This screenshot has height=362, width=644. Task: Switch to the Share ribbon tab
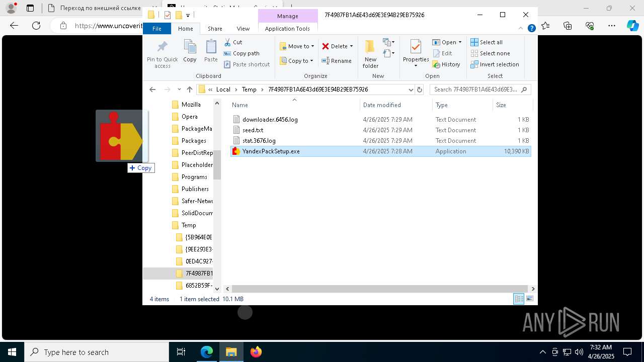[x=215, y=29]
